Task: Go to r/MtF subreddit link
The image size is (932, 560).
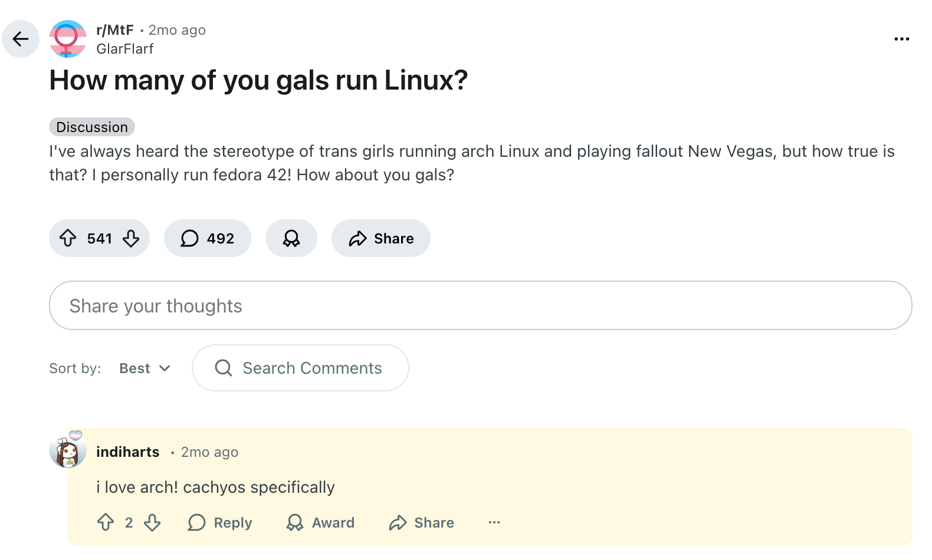Action: (115, 30)
